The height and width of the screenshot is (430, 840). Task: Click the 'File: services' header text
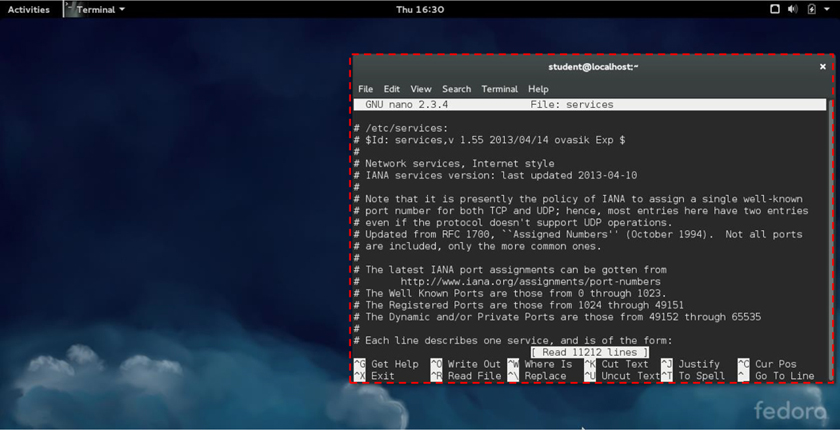tap(572, 105)
